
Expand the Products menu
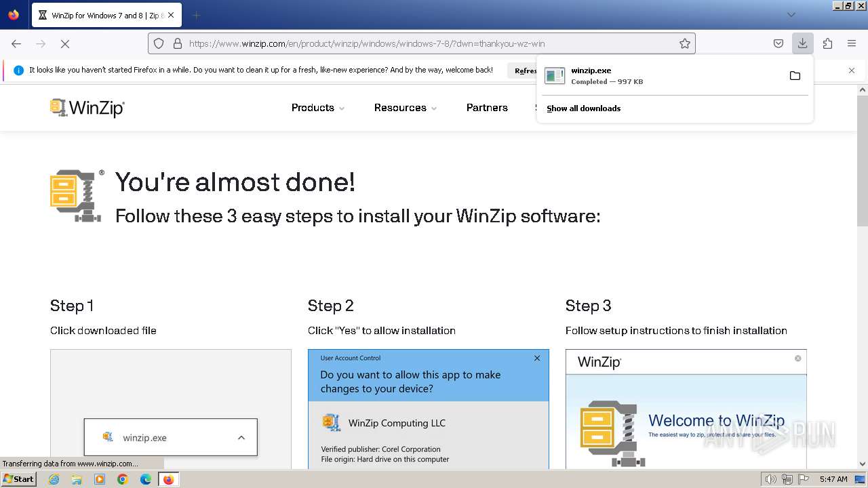coord(318,108)
